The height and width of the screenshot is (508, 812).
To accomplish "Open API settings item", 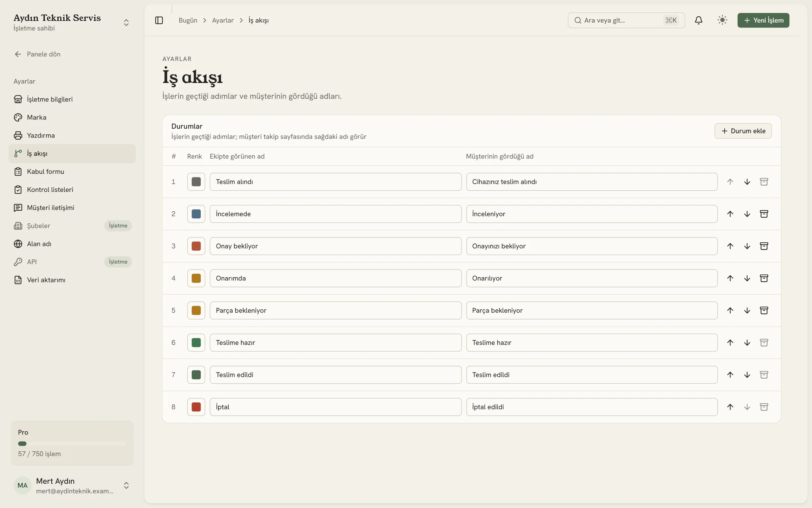I will (x=72, y=262).
